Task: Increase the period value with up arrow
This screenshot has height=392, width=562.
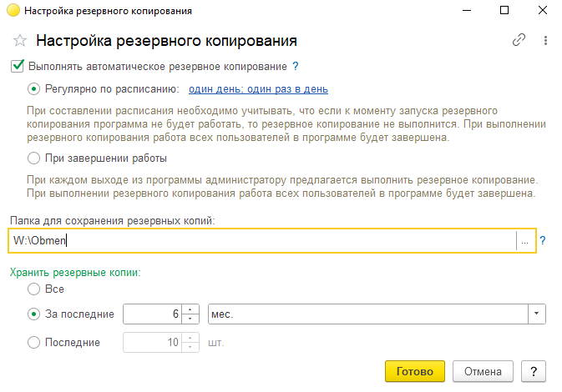Action: pos(191,309)
